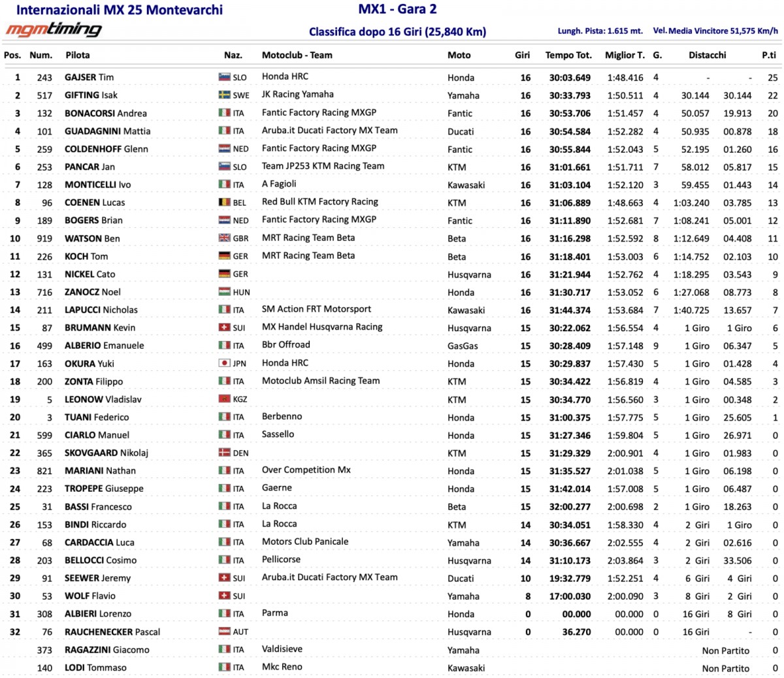The height and width of the screenshot is (678, 784).
Task: Select the Italian flag next to MARIANI Nathan
Action: coord(224,470)
